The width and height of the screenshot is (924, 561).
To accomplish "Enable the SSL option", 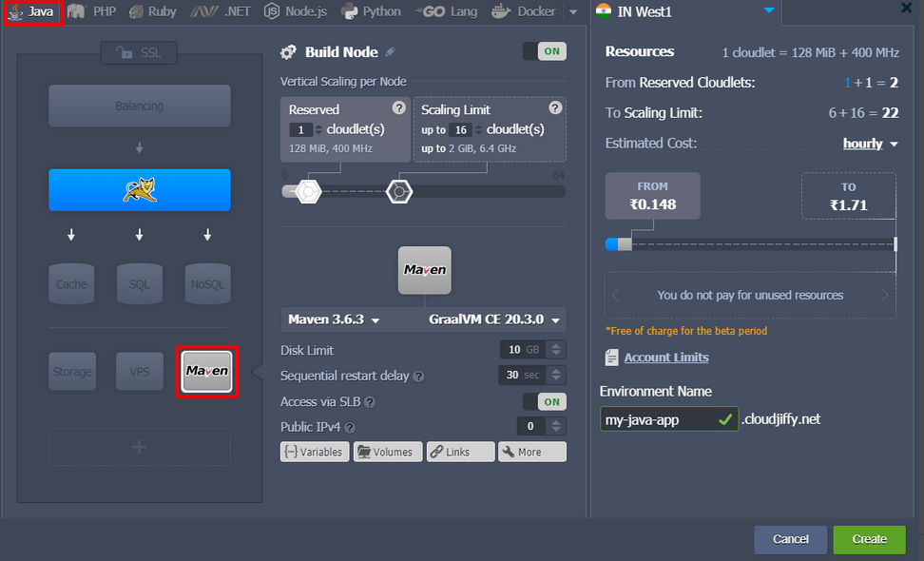I will click(x=139, y=53).
